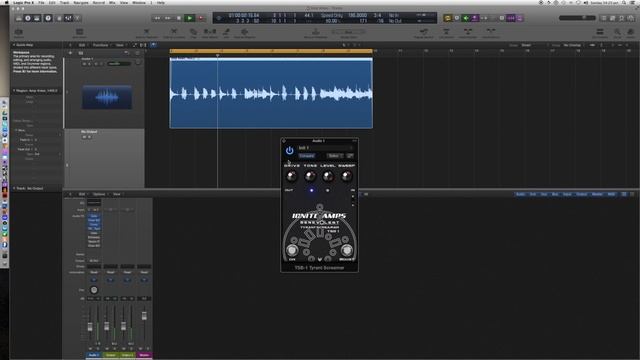Open the Track menu
Image resolution: width=640 pixels, height=360 pixels.
click(64, 2)
